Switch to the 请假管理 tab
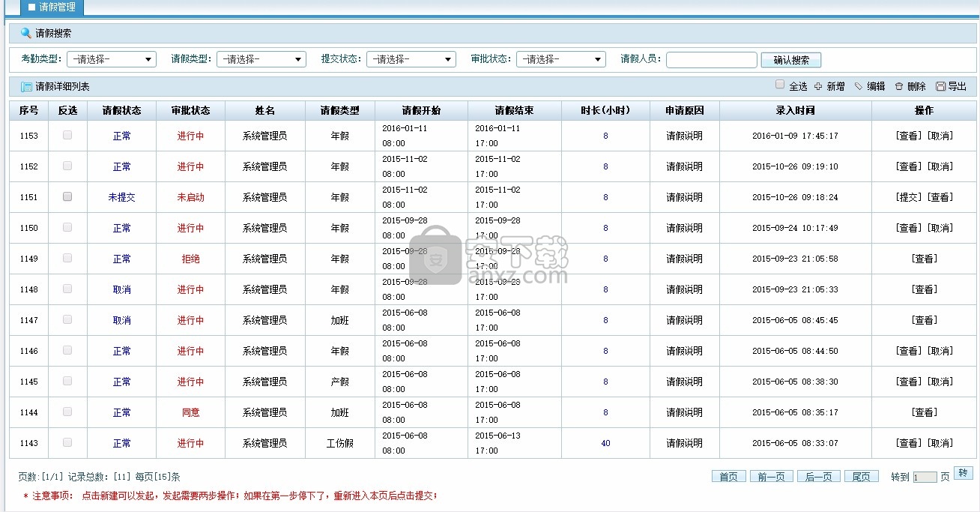The image size is (980, 512). (x=52, y=7)
